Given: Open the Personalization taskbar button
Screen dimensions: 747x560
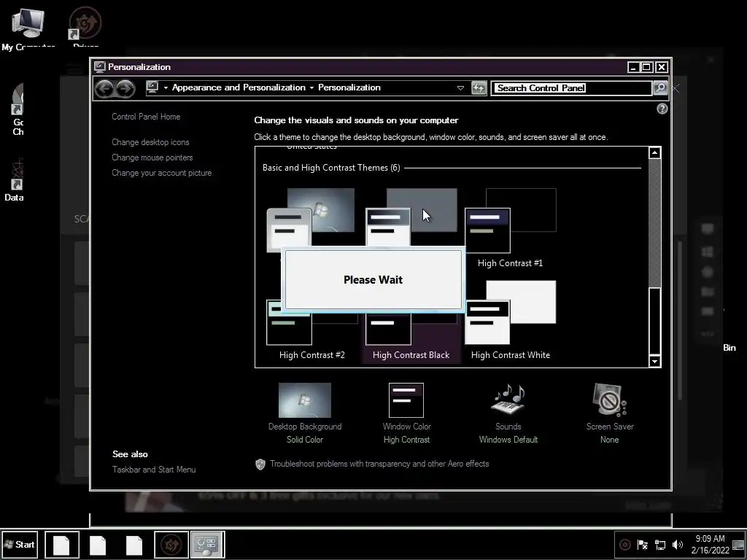Looking at the screenshot, I should pos(207,544).
